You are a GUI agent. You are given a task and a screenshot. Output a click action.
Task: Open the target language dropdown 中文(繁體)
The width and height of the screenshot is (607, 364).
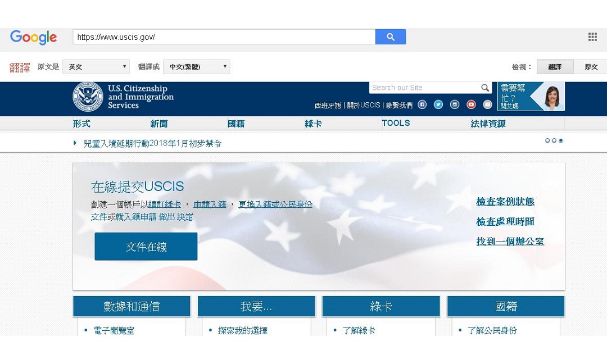click(197, 66)
